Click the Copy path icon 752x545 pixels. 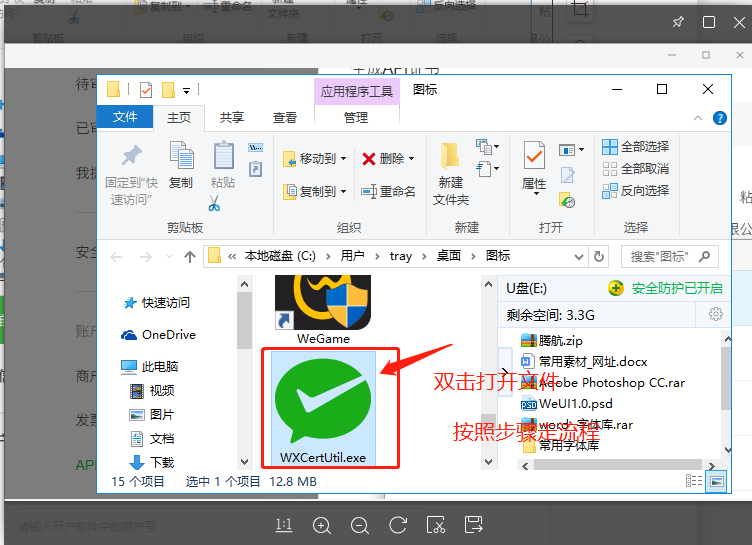pos(256,147)
